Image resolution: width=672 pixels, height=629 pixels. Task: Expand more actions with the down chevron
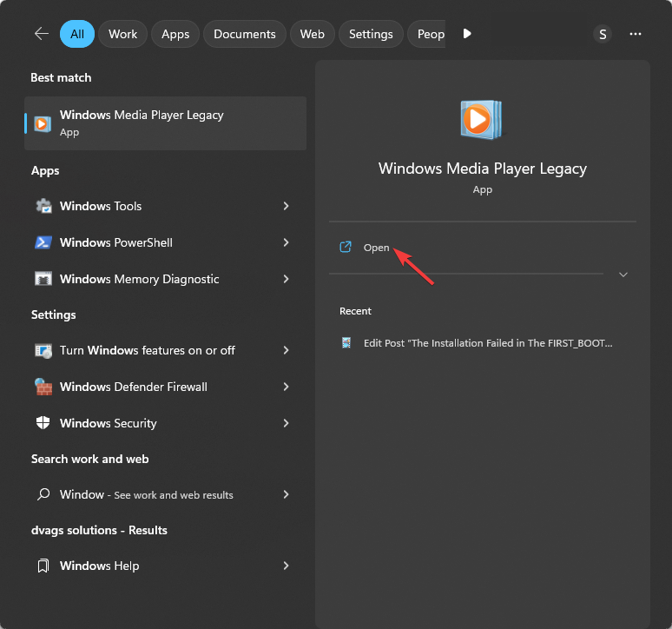tap(623, 275)
